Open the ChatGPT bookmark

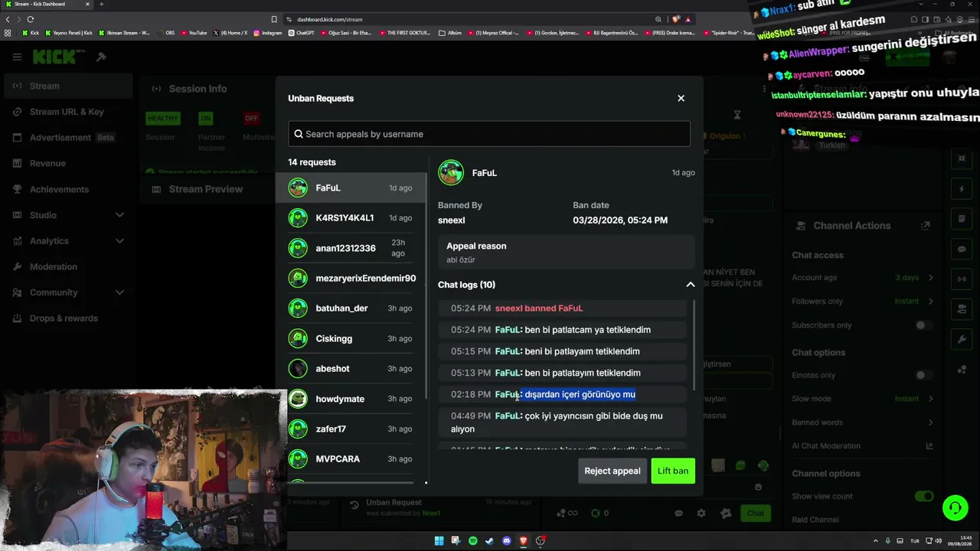(x=302, y=33)
